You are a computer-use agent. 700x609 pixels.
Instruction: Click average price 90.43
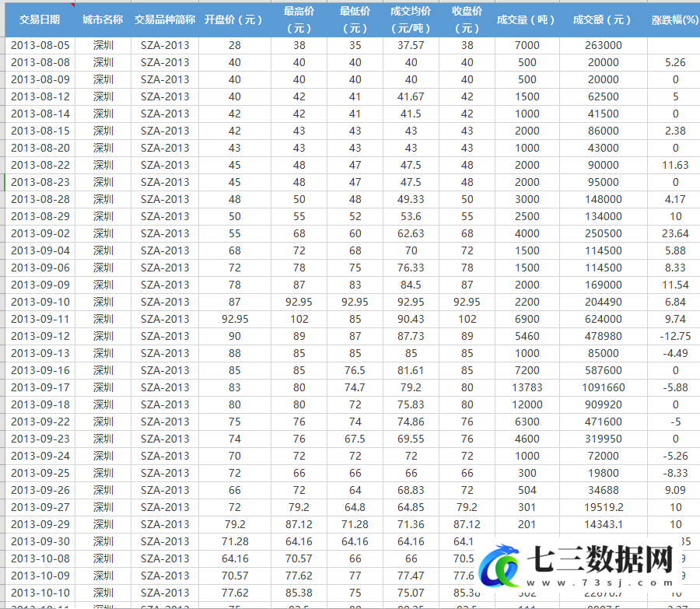pyautogui.click(x=411, y=319)
